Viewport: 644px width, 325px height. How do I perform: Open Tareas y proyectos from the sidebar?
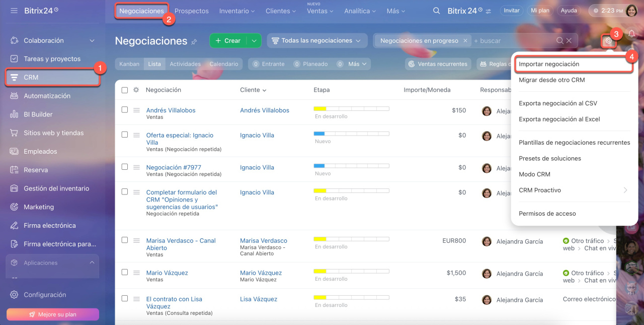click(x=52, y=59)
